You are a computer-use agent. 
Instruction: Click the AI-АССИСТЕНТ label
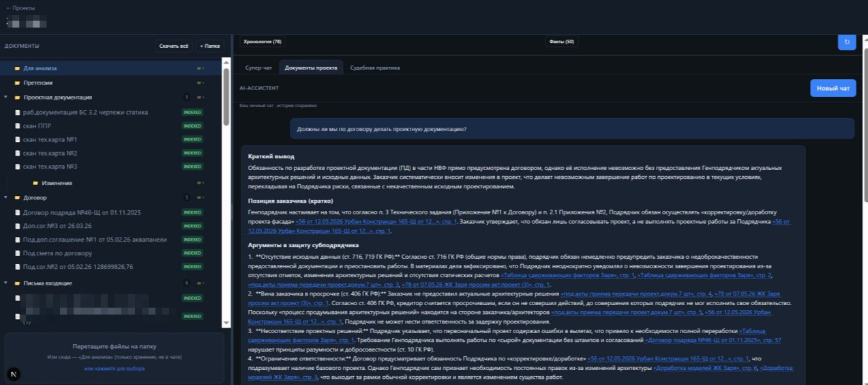click(x=259, y=88)
